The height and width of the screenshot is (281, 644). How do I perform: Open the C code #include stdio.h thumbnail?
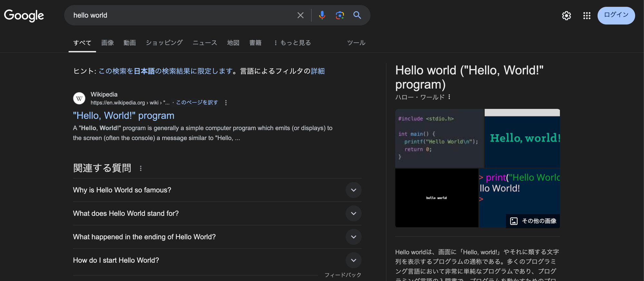point(440,138)
